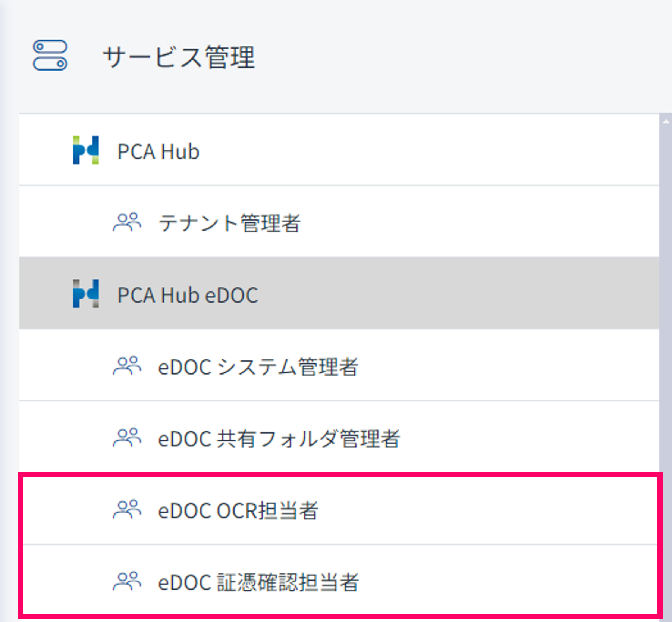This screenshot has width=672, height=622.
Task: Click the PCA Hub eDOC logo icon
Action: coord(86,294)
